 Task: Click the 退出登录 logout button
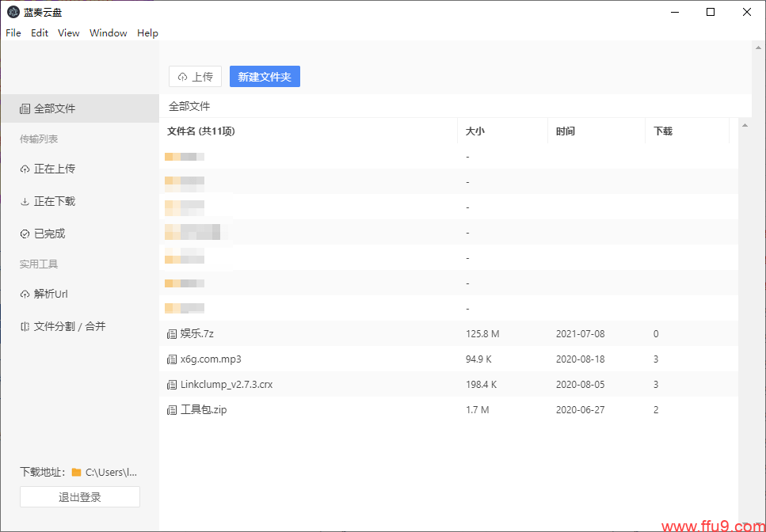(x=80, y=497)
